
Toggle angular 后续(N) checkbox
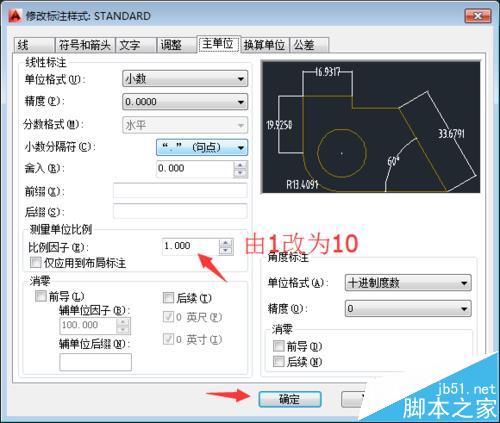tap(279, 362)
